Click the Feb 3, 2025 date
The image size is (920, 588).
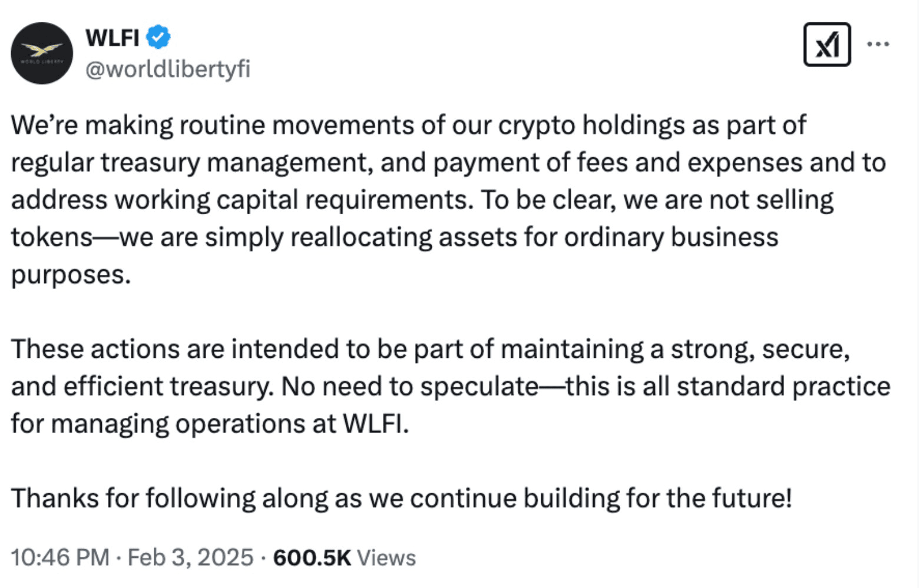(190, 557)
